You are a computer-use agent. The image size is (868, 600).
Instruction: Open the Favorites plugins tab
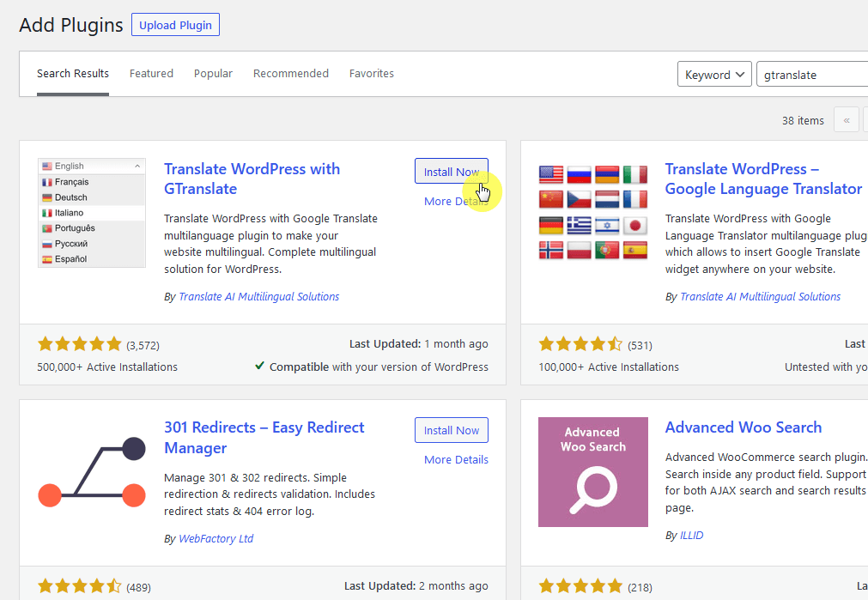coord(372,74)
